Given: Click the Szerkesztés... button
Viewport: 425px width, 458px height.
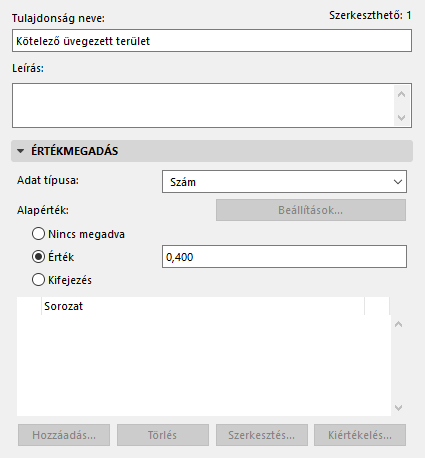Looking at the screenshot, I should [x=262, y=435].
